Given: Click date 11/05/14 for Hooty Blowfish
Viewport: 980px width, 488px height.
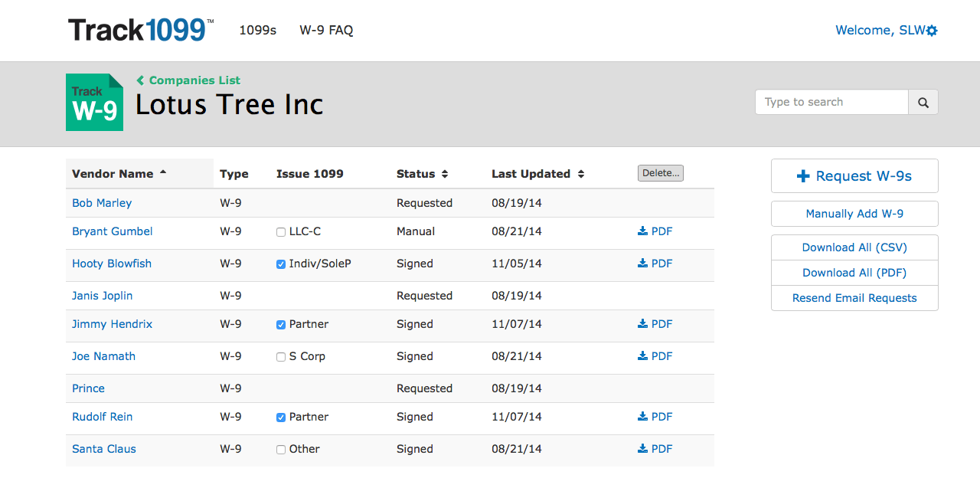Looking at the screenshot, I should (x=517, y=264).
